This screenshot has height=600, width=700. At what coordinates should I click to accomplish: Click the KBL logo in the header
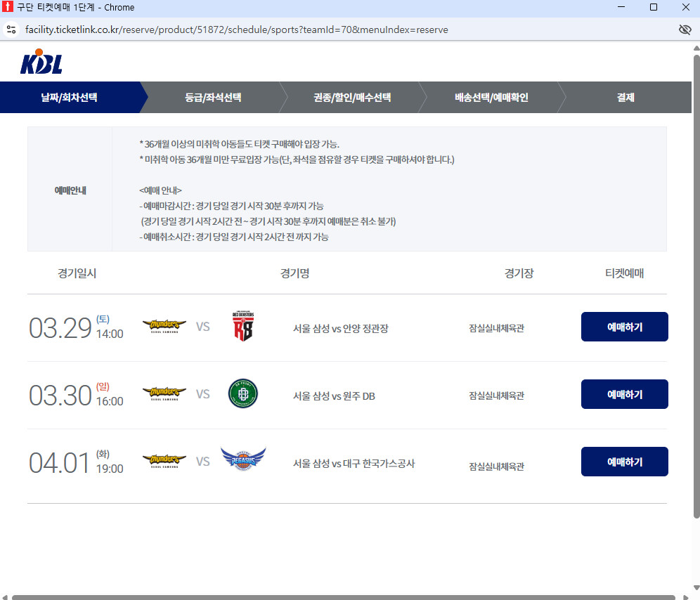[x=40, y=63]
